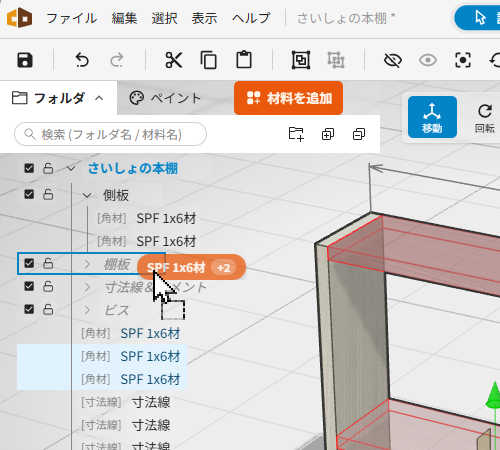Toggle lock for 棚板 folder
500x450 pixels.
(48, 263)
